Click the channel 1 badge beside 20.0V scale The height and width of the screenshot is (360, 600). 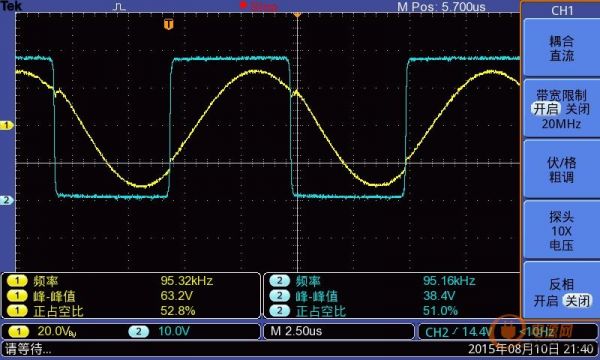(18, 331)
